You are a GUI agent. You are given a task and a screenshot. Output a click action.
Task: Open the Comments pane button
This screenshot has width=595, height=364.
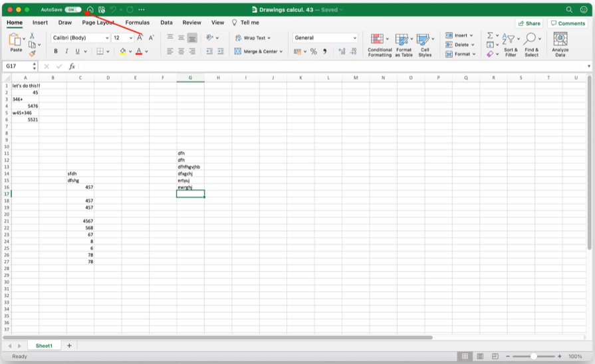(x=568, y=23)
